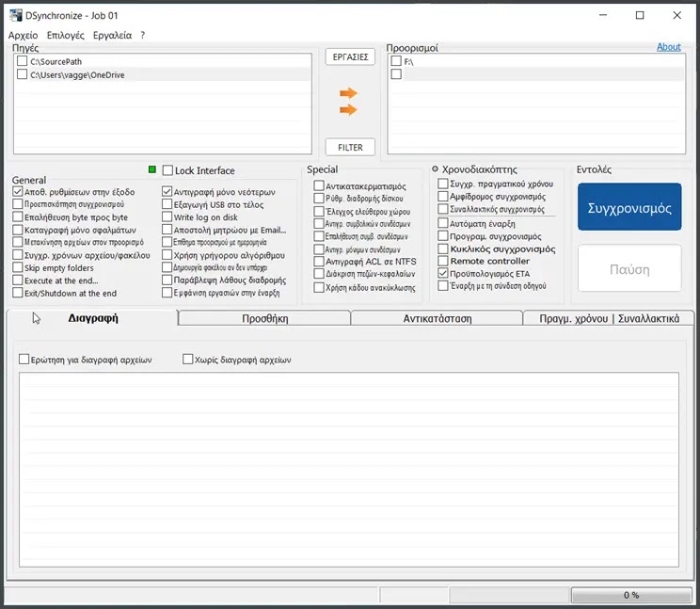Screen dimensions: 700x609
Task: Enable Επαλήθευση byte προς byte
Action: (18, 217)
